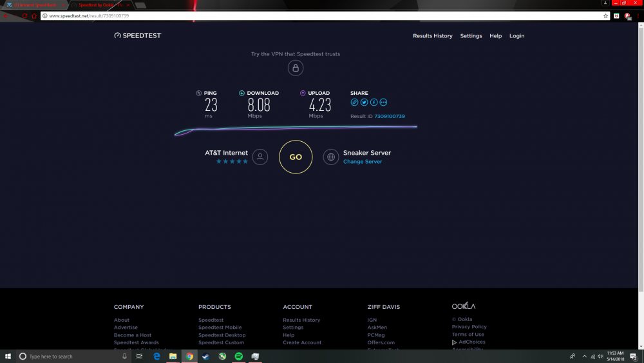The height and width of the screenshot is (363, 644).
Task: Open Settings in top navigation
Action: tap(471, 35)
